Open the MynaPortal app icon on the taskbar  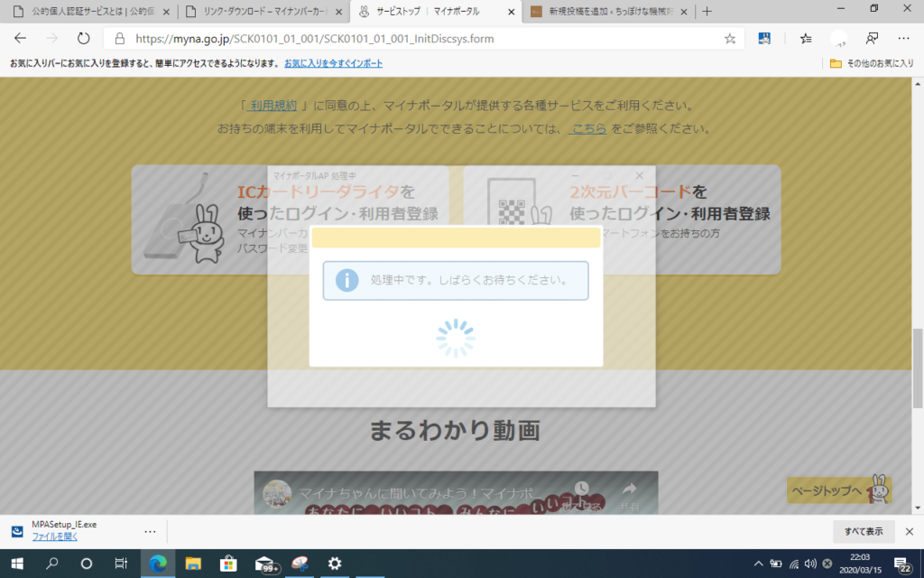tap(300, 564)
